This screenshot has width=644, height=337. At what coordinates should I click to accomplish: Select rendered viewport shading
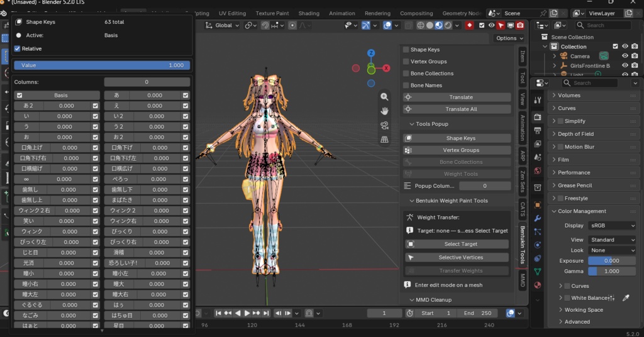[x=448, y=25]
